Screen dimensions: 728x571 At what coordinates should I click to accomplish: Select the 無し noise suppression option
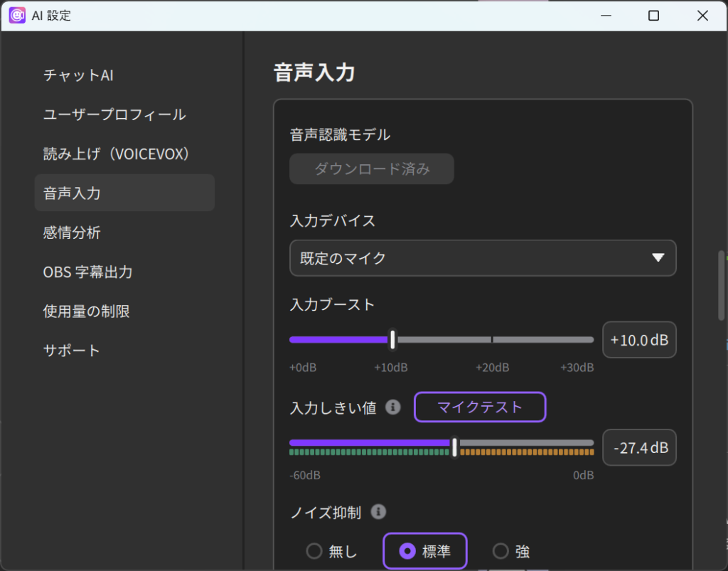point(332,552)
